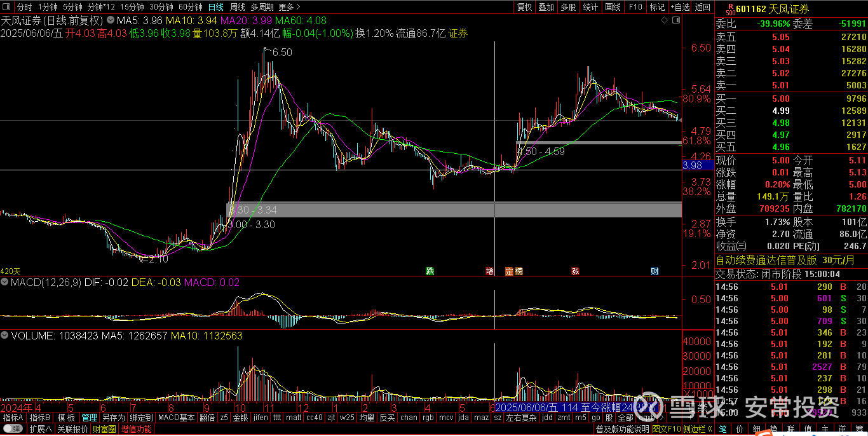Apply the 左右复杂 template
Image resolution: width=868 pixels, height=436 pixels.
click(521, 418)
